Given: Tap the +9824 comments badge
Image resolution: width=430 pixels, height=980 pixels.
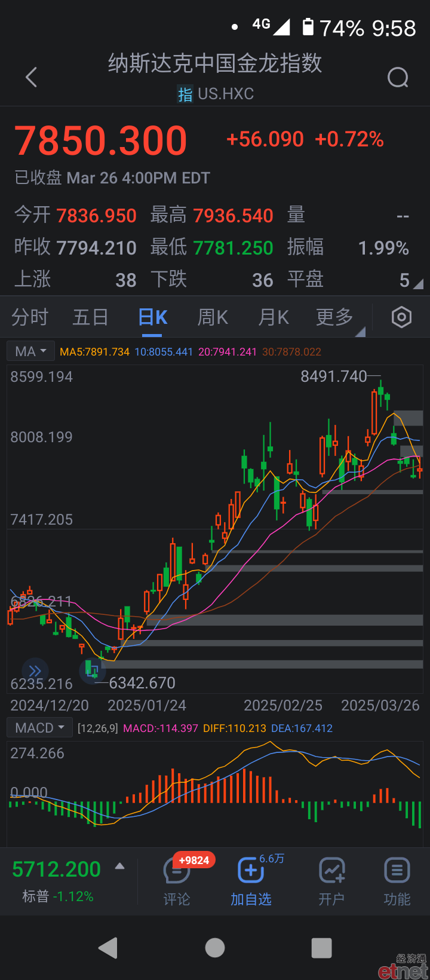Looking at the screenshot, I should 194,860.
